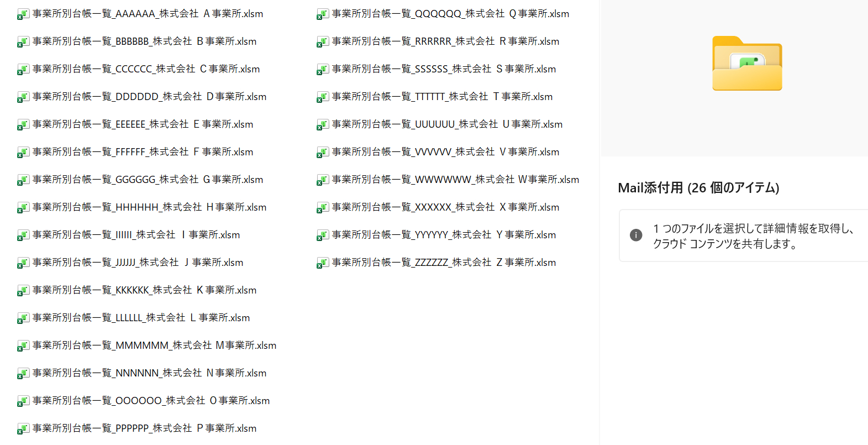Viewport: 868px width, 445px height.
Task: Select file name 事業所別台帳一覧_IIIIII_株式会社 I事業所.xlsm
Action: click(x=136, y=235)
